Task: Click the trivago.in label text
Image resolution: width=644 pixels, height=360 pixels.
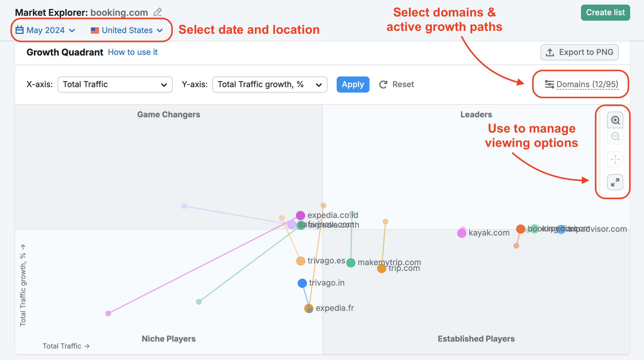Action: (x=327, y=283)
